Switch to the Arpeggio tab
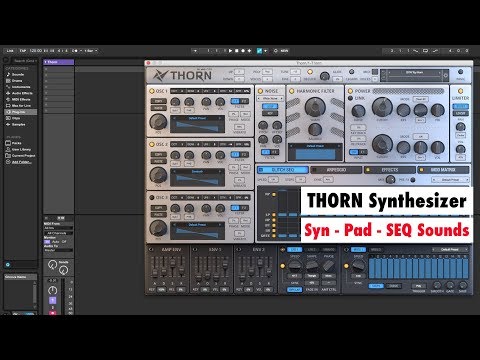Viewport: 480px width, 360px height. (336, 170)
